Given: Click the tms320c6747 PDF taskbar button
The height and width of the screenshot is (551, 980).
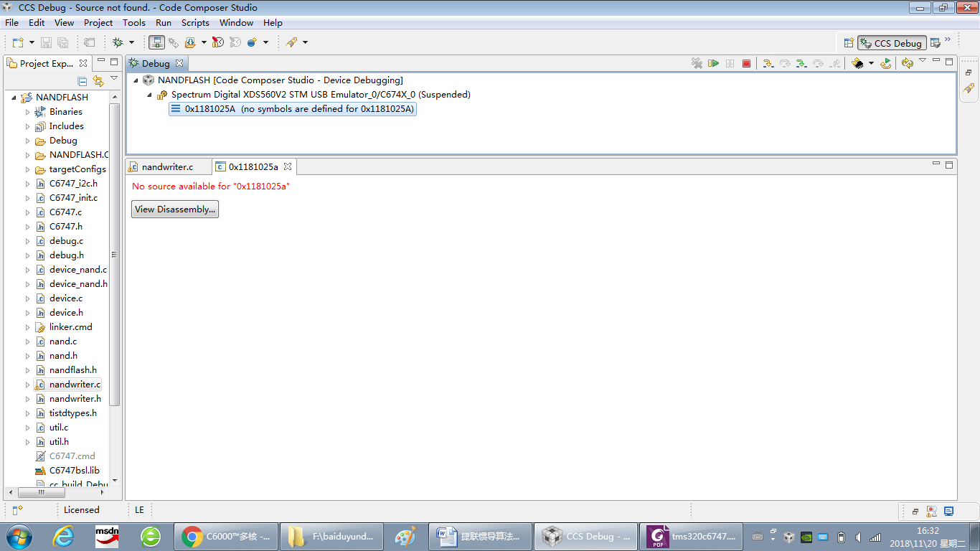Looking at the screenshot, I should [x=692, y=536].
